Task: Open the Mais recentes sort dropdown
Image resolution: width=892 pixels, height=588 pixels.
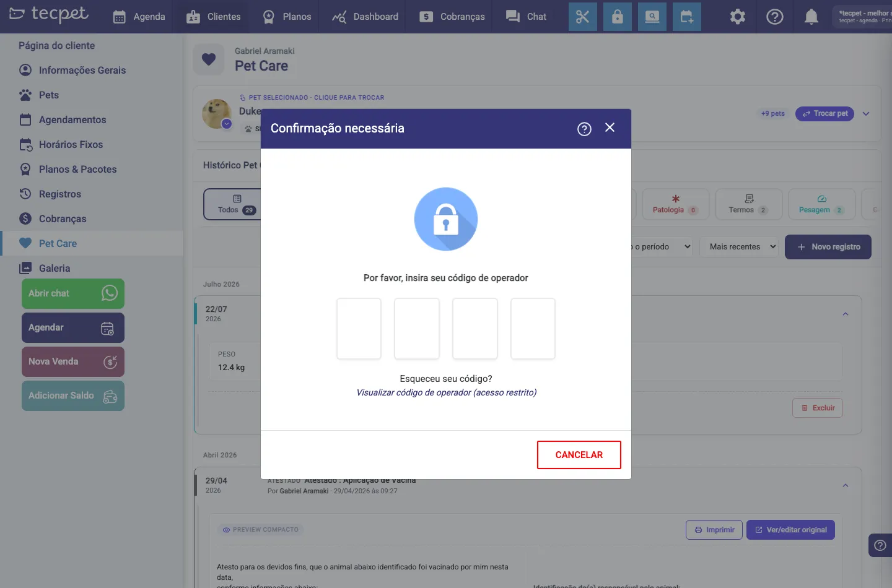Action: 740,247
